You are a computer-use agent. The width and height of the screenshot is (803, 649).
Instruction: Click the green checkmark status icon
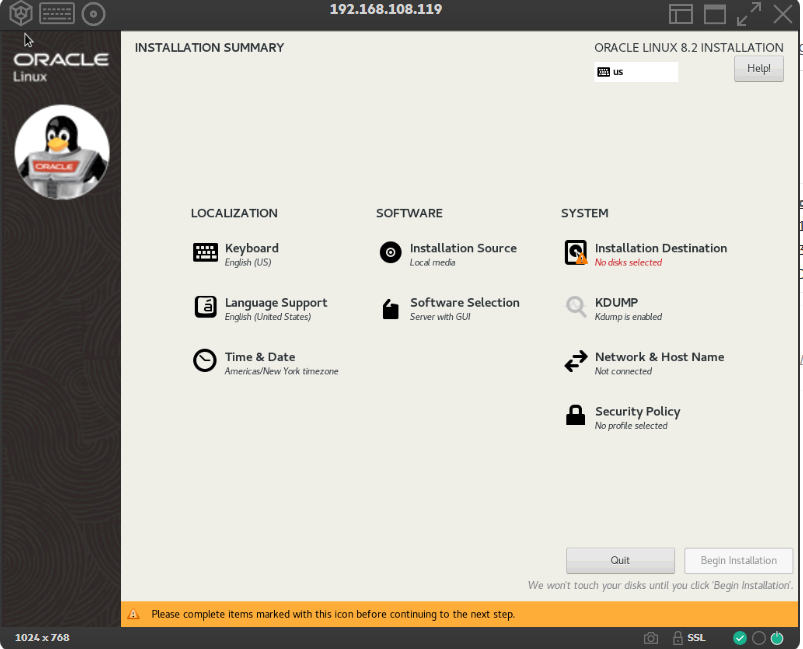click(739, 638)
